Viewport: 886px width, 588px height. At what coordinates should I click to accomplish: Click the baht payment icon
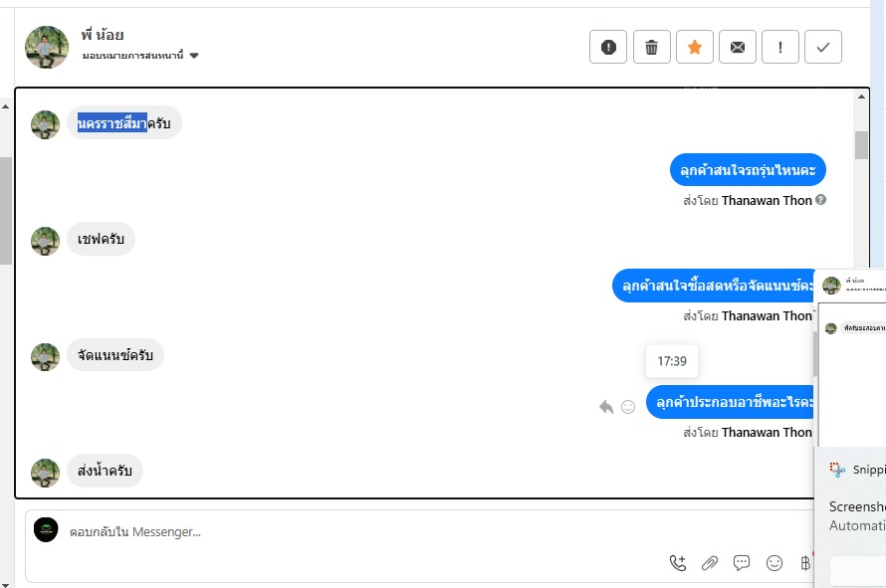tap(804, 564)
